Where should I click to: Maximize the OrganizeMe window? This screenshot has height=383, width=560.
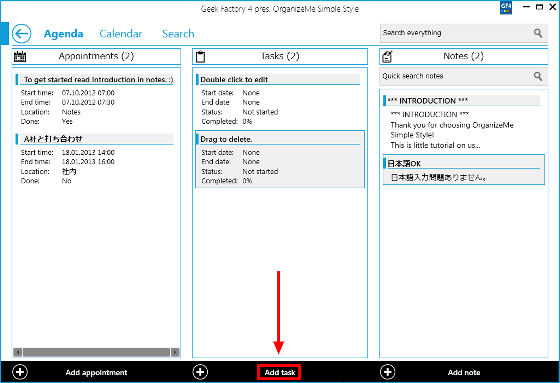539,7
